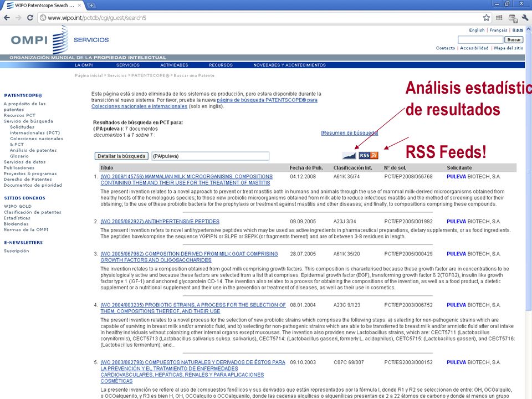This screenshot has height=399, width=532.
Task: Open A propósito de las patentes
Action: (x=24, y=106)
